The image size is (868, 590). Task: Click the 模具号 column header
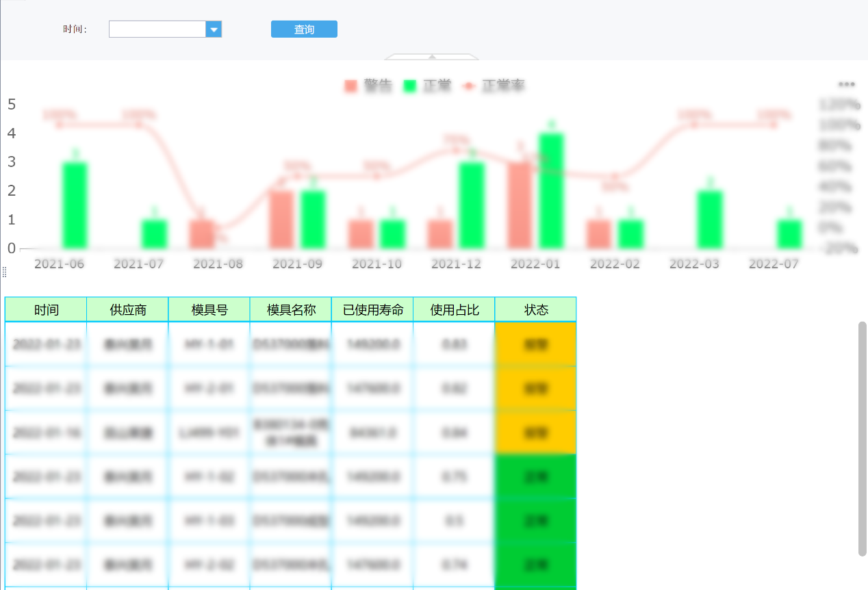tap(209, 309)
